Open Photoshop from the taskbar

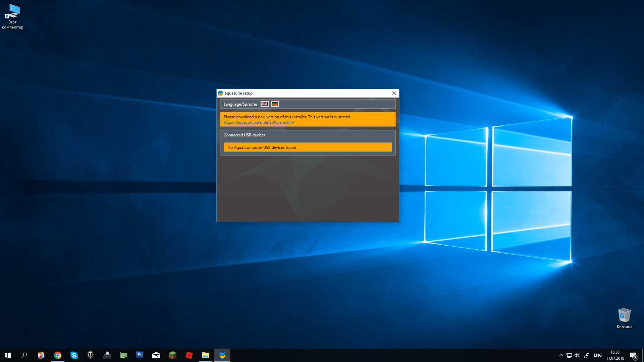pyautogui.click(x=140, y=355)
